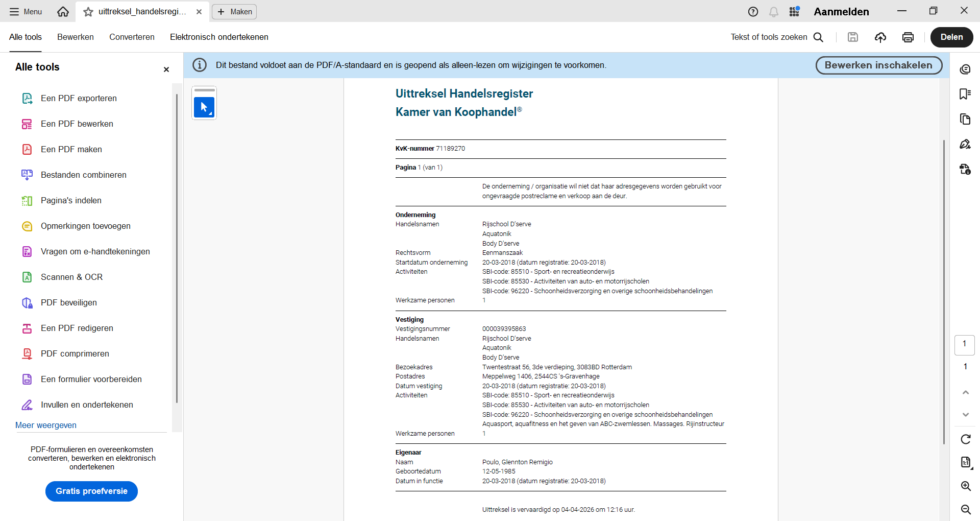The height and width of the screenshot is (521, 980).
Task: Click the page number input box
Action: 964,345
